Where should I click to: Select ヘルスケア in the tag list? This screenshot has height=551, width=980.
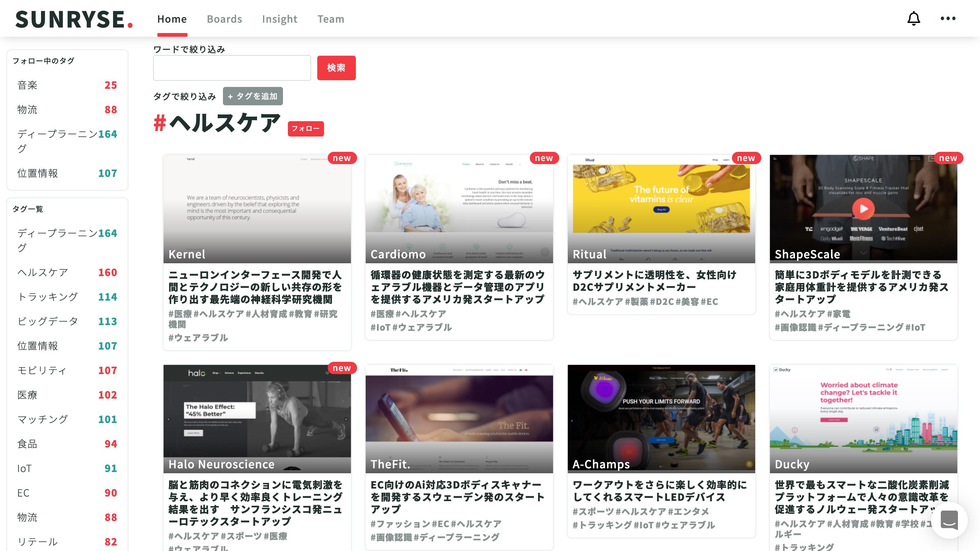[x=67, y=272]
